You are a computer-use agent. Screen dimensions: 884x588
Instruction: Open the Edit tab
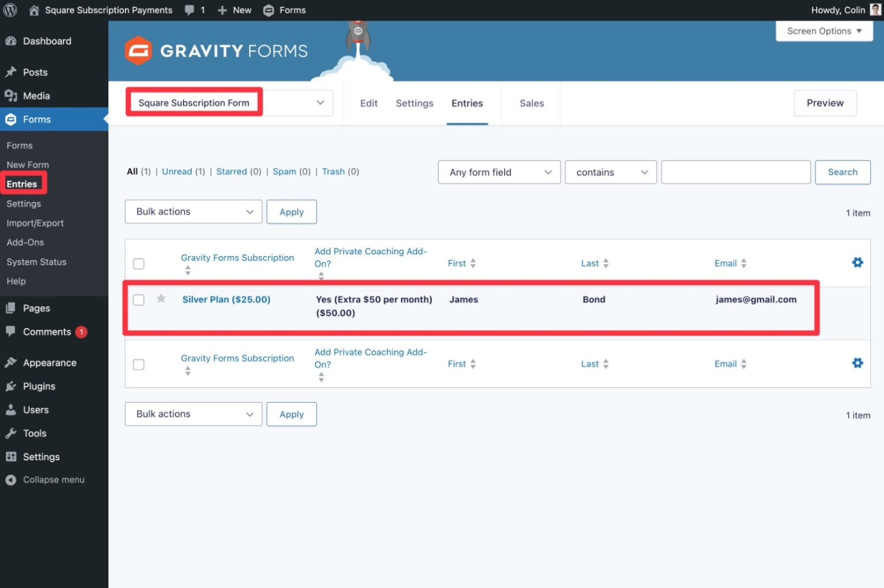click(368, 103)
